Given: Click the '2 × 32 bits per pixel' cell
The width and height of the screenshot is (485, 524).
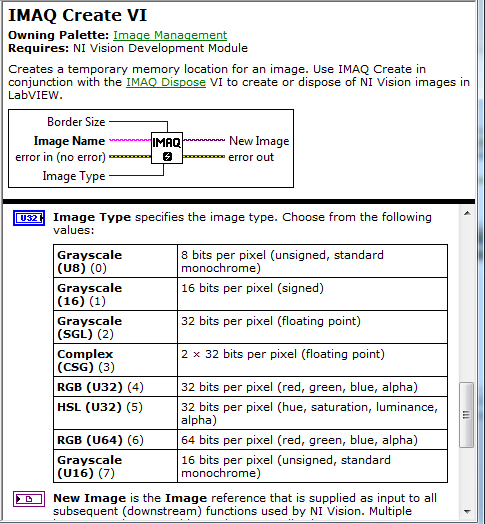Looking at the screenshot, I should 313,360.
